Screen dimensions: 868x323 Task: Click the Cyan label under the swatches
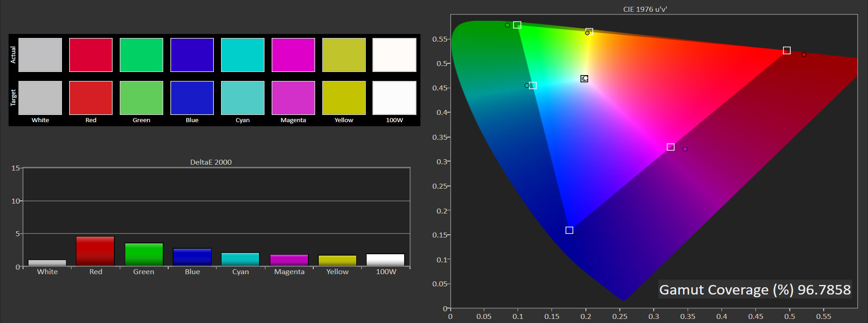click(x=243, y=120)
